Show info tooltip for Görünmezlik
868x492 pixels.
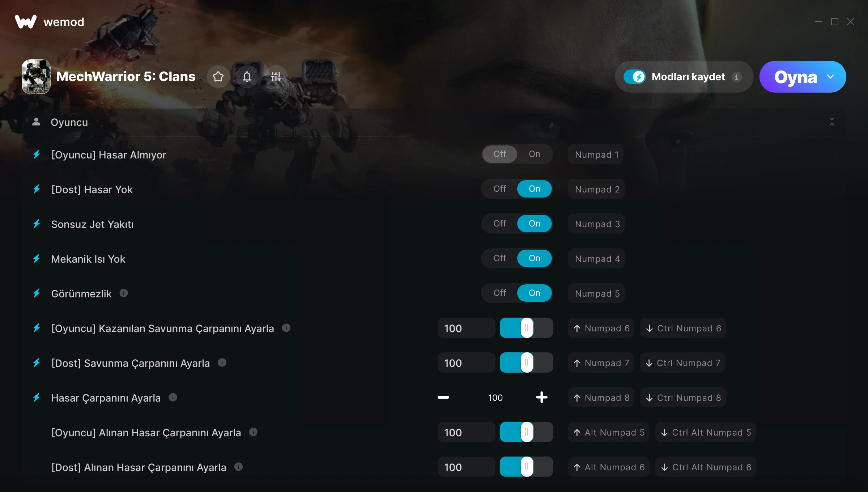124,293
